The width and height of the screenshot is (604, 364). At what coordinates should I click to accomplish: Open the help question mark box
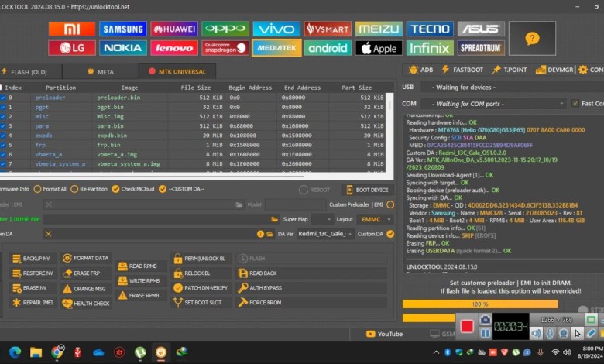tap(532, 39)
